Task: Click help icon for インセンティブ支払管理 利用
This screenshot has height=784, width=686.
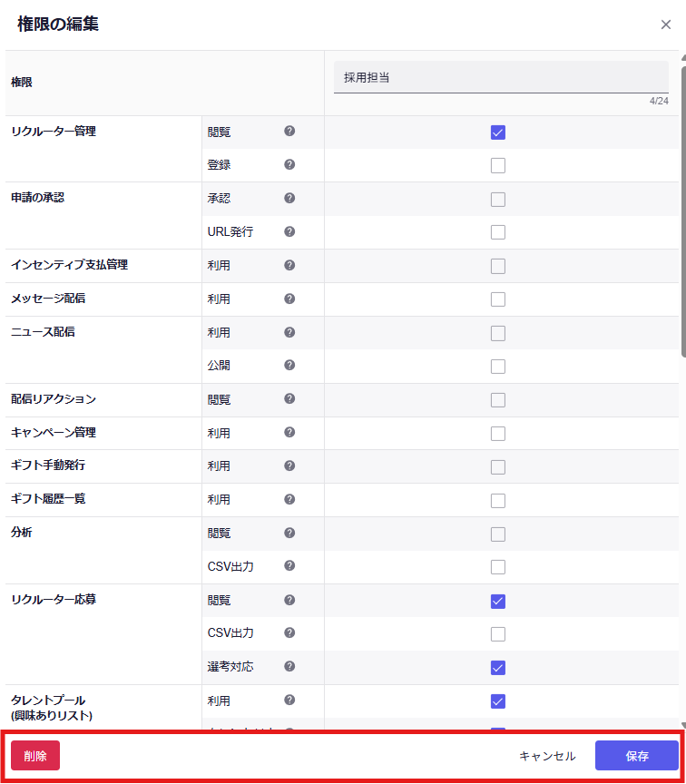Action: click(x=289, y=265)
